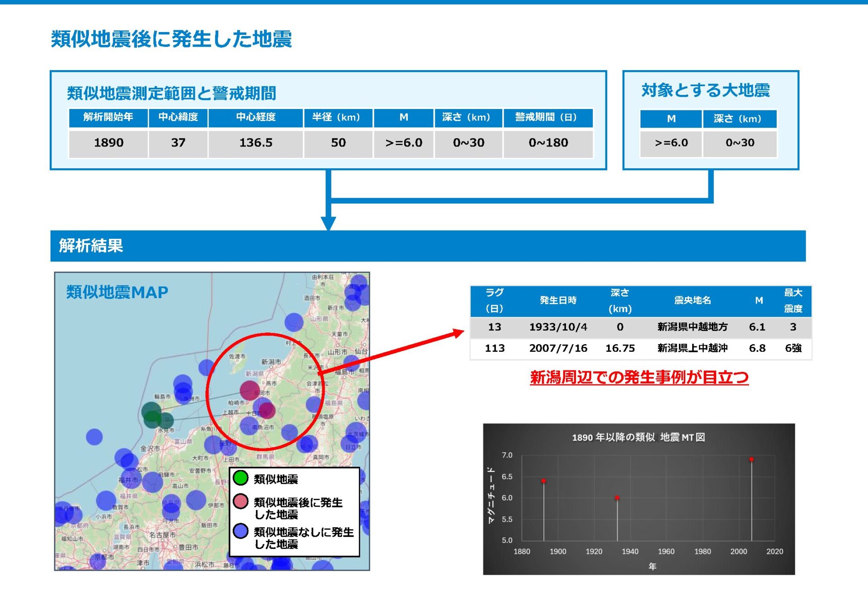The width and height of the screenshot is (868, 601).
Task: Click the M6.8 data point near 2007
Action: [751, 459]
